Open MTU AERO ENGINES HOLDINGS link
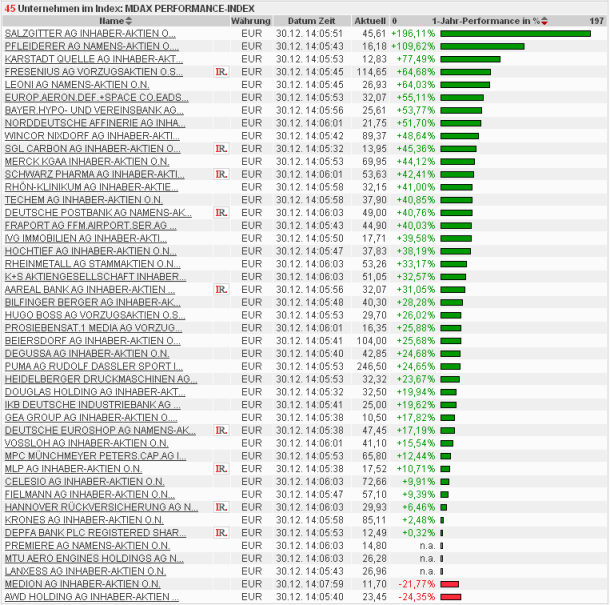610x605 pixels. click(94, 559)
